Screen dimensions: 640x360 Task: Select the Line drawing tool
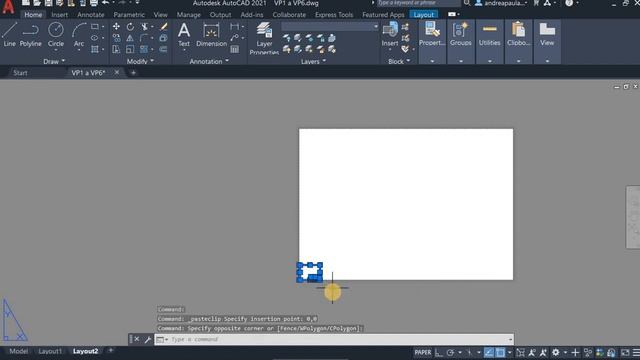point(9,35)
